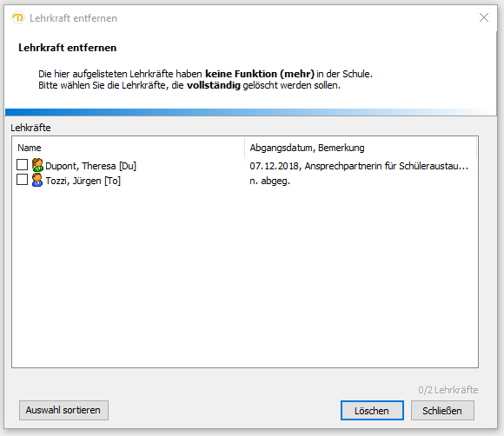Select the row text Dupont, Theresa [Du]
The height and width of the screenshot is (436, 504).
91,166
